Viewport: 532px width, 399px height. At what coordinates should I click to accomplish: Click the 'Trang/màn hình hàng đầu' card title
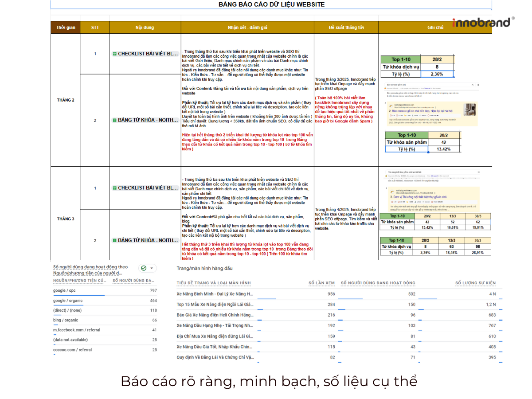(x=204, y=268)
